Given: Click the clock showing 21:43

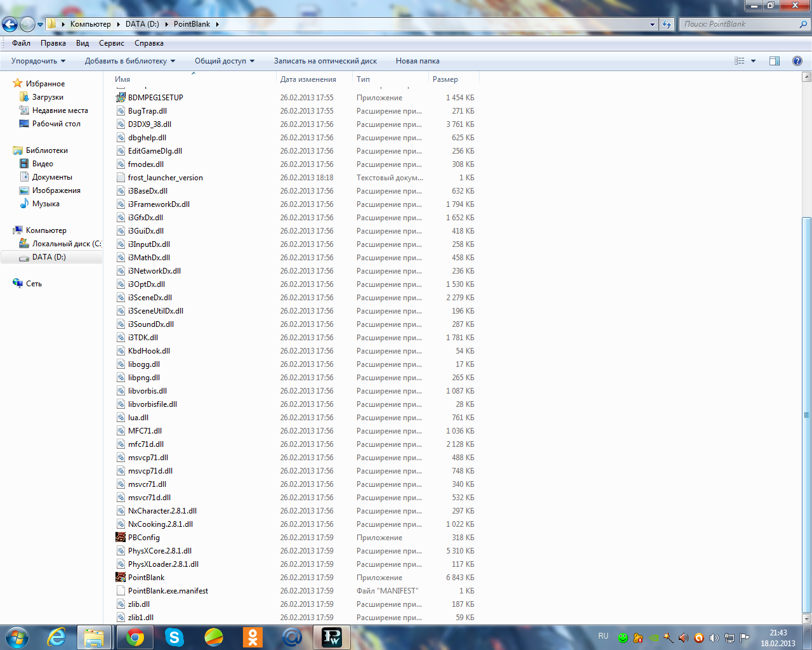Looking at the screenshot, I should tap(778, 633).
